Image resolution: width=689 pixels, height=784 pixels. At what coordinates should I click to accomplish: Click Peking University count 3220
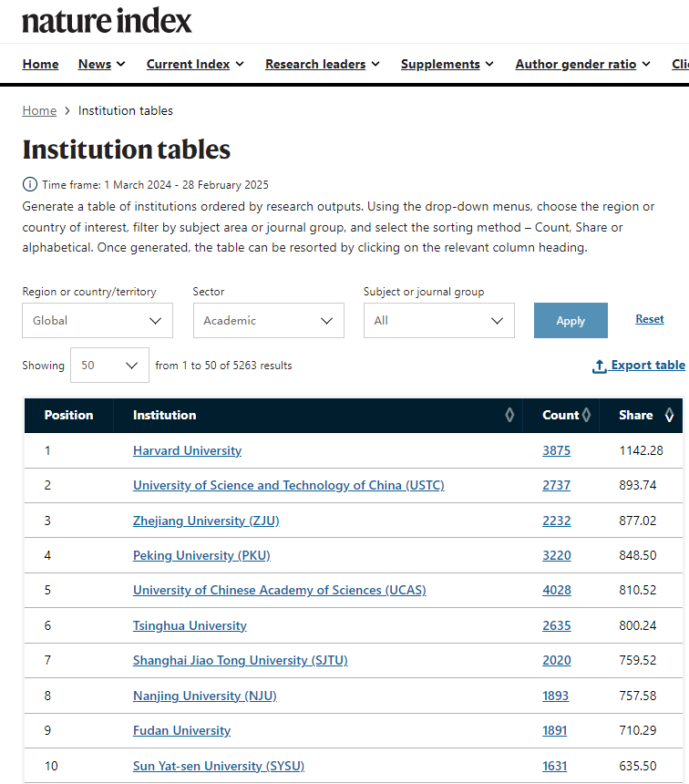(x=556, y=555)
